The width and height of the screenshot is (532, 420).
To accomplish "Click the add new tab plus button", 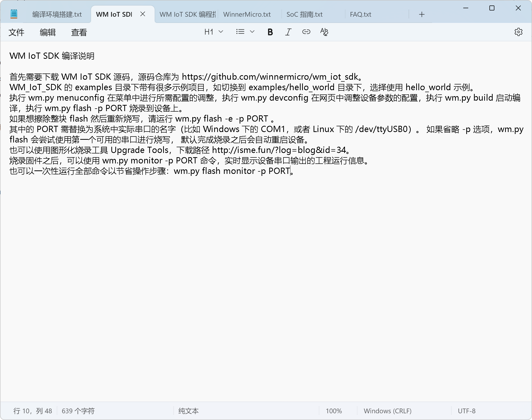I will [x=422, y=14].
